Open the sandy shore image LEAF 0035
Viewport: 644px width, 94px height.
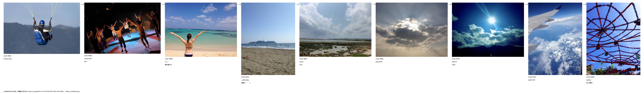[x=268, y=39]
